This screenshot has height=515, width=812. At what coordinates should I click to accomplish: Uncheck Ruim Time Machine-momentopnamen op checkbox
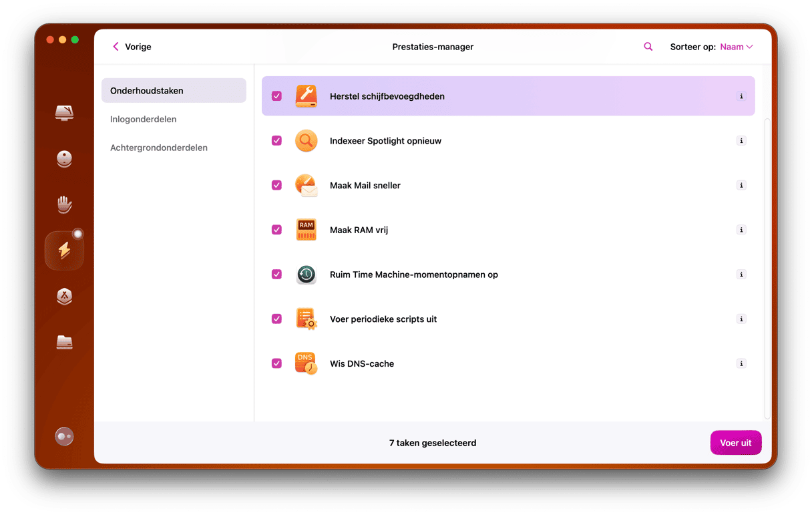[276, 275]
